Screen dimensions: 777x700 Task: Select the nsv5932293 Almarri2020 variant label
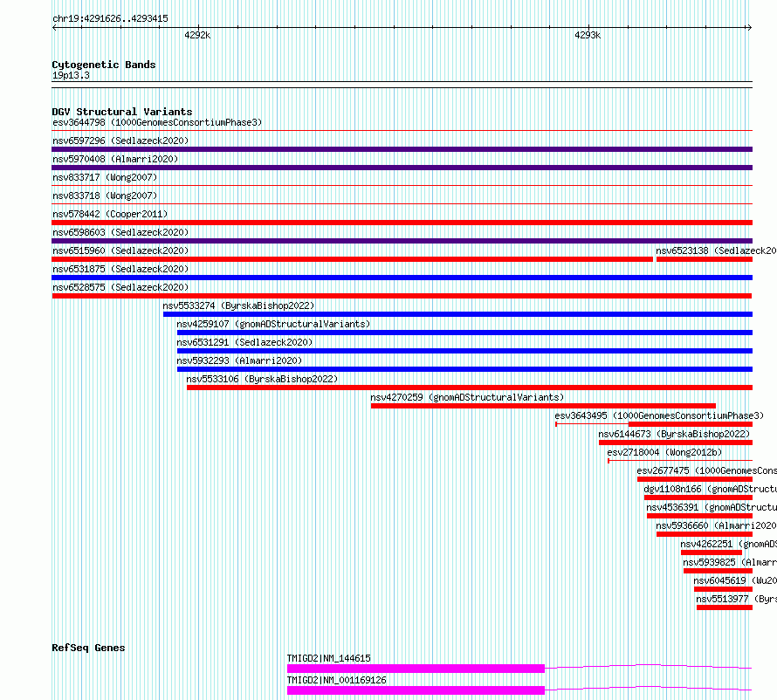[239, 360]
